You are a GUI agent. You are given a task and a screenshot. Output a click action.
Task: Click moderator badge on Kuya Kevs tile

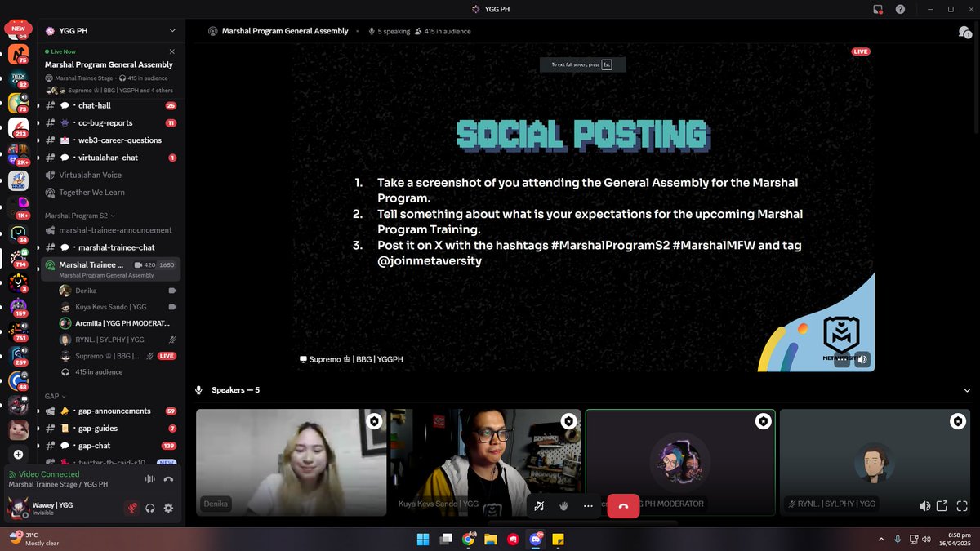pyautogui.click(x=568, y=421)
